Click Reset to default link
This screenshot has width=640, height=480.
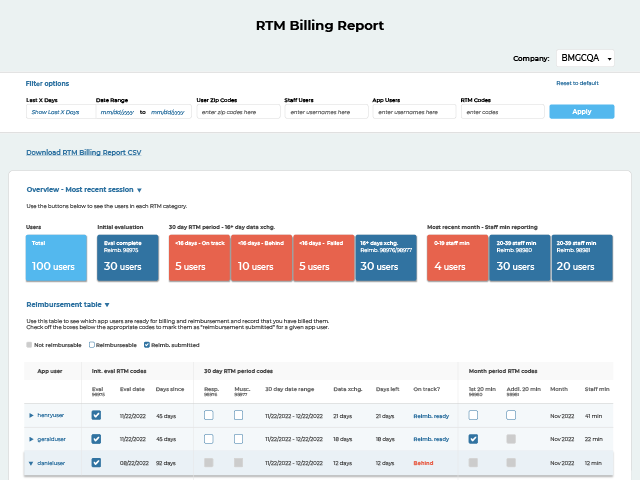pyautogui.click(x=577, y=83)
